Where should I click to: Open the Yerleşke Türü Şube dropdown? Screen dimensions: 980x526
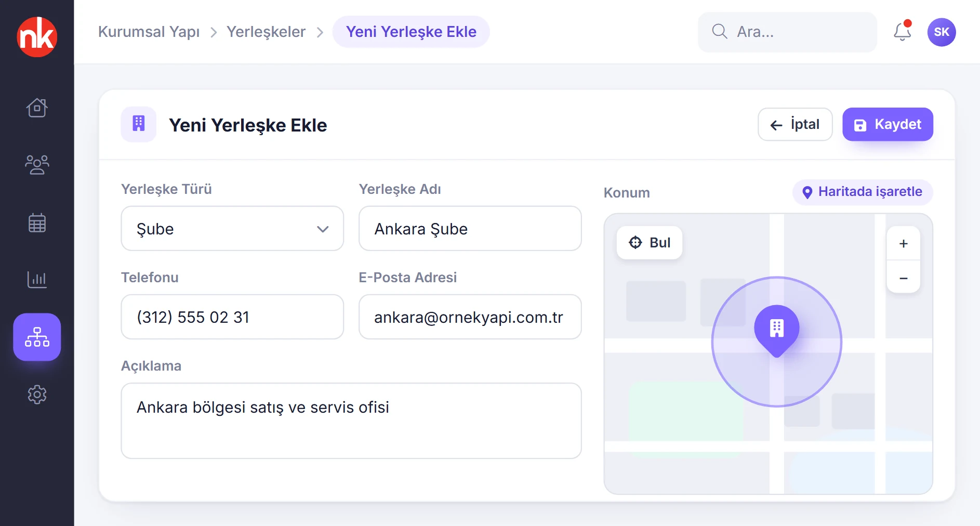232,229
